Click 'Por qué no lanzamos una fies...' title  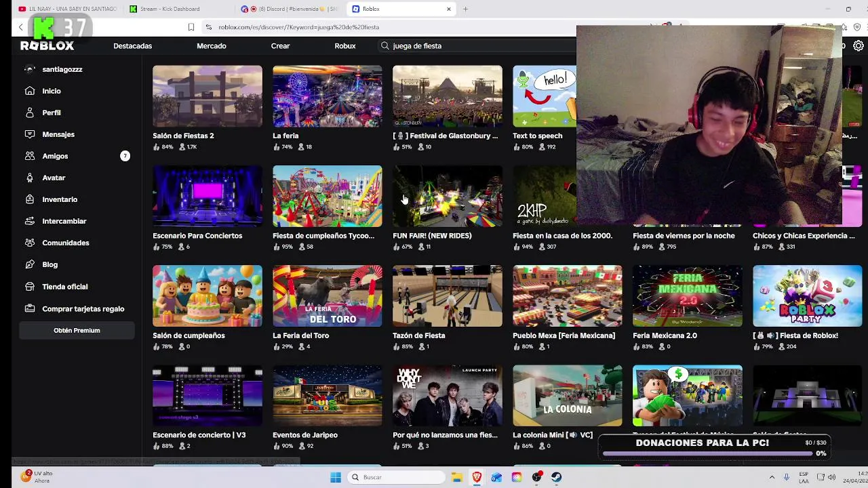(x=445, y=435)
